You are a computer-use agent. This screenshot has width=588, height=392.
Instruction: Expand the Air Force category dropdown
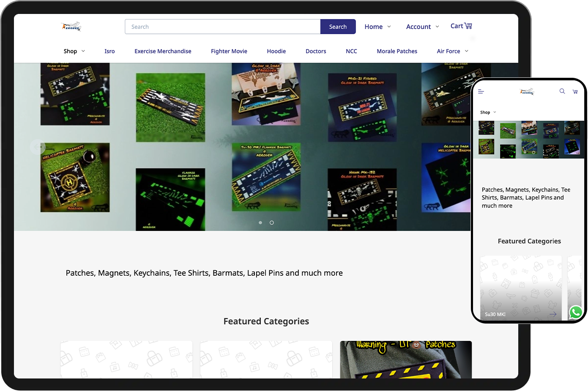tap(452, 51)
